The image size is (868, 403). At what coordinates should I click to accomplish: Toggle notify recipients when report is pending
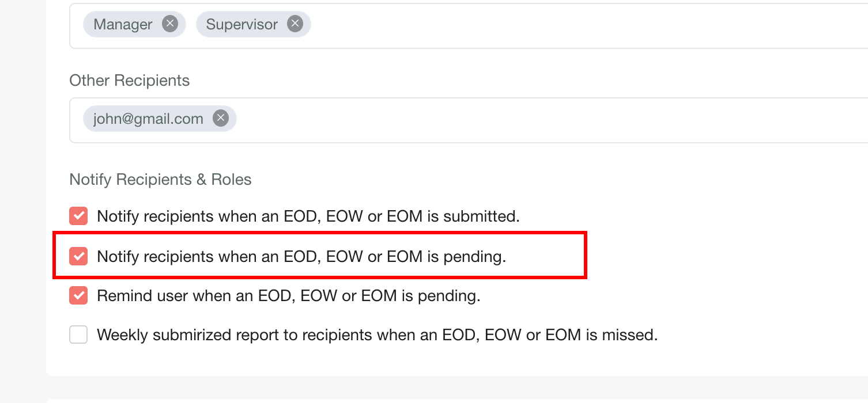tap(78, 256)
